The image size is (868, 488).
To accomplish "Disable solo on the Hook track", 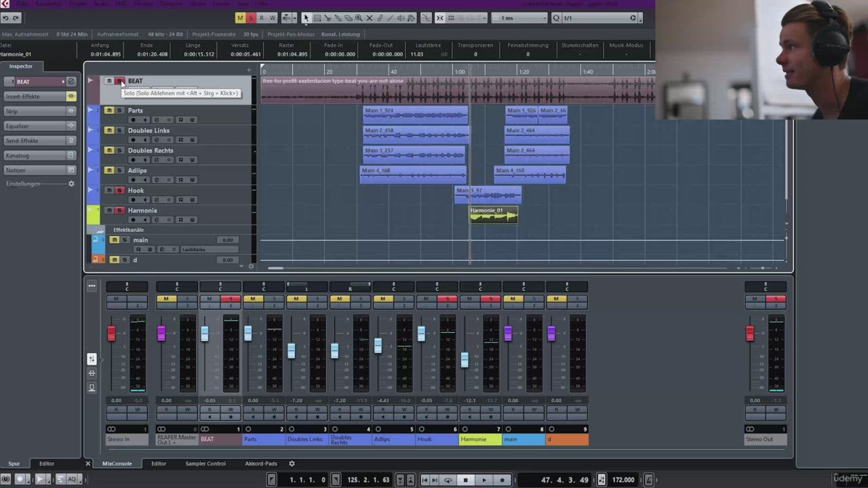I will pos(119,190).
